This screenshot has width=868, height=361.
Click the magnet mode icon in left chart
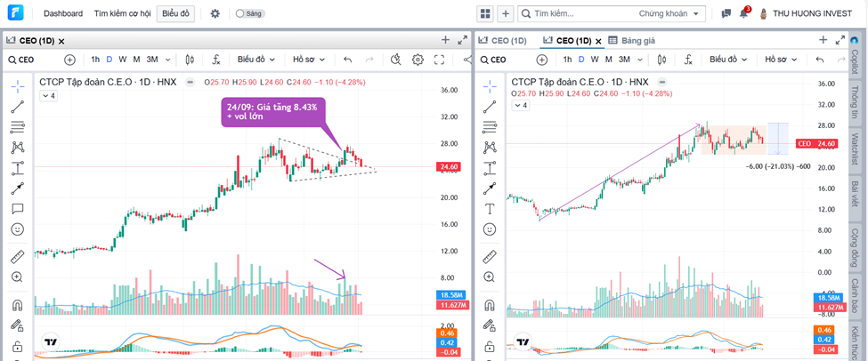click(x=17, y=305)
